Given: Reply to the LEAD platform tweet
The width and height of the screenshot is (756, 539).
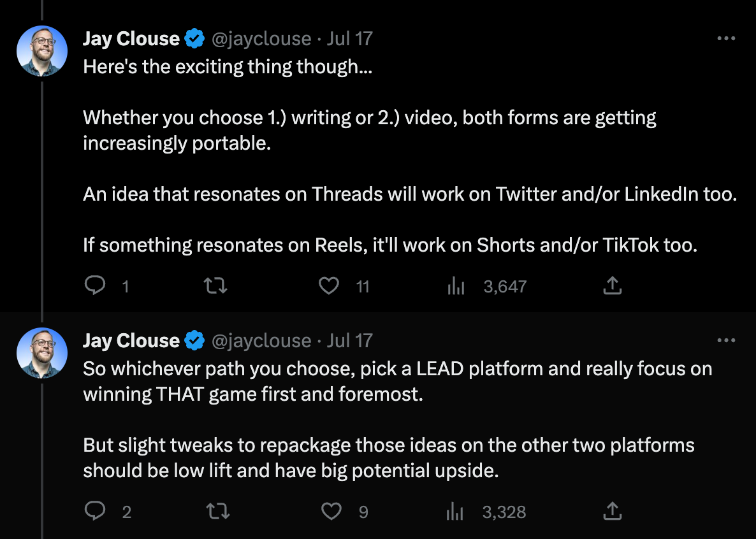Looking at the screenshot, I should [x=95, y=510].
